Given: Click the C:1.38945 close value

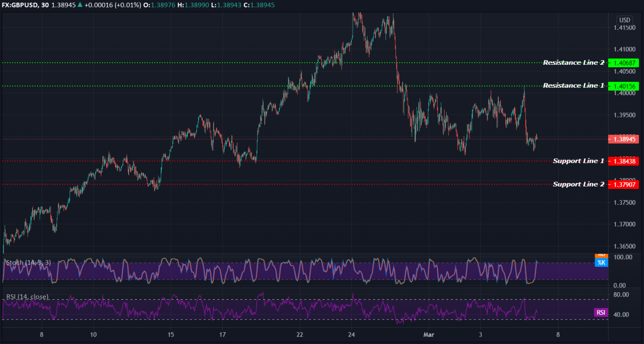Looking at the screenshot, I should 259,5.
